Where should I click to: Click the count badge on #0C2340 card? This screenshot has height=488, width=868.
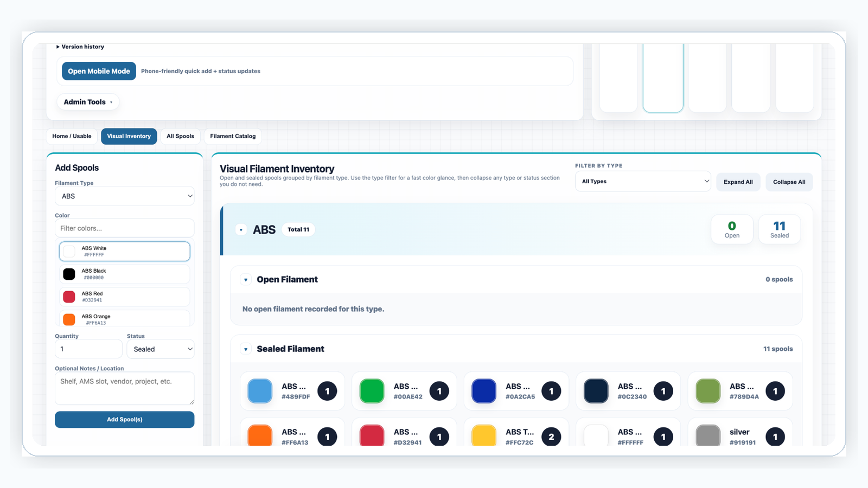(663, 391)
